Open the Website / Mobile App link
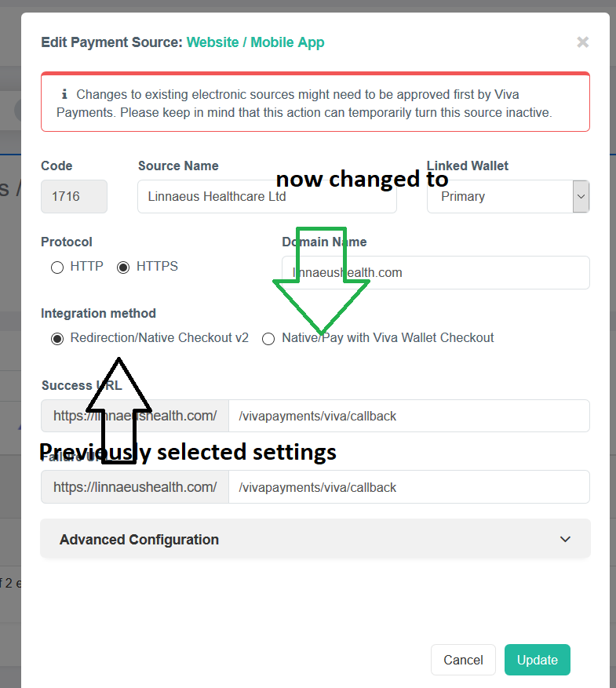 [x=255, y=42]
